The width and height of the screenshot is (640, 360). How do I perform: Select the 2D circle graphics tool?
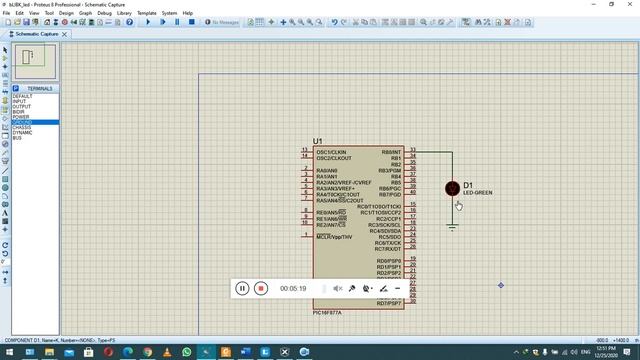point(5,188)
